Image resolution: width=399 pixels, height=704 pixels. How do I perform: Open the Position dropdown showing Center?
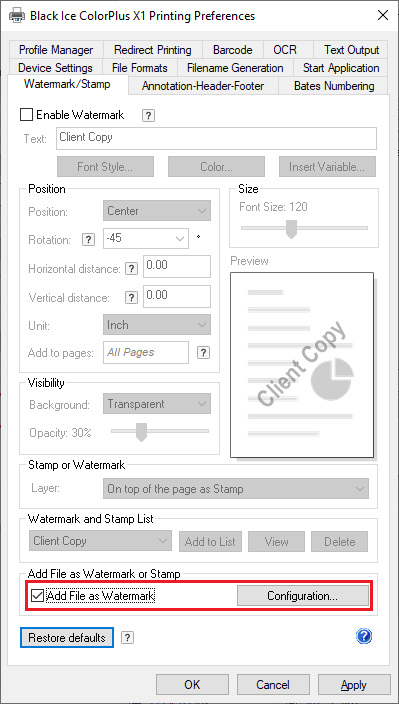[x=157, y=211]
